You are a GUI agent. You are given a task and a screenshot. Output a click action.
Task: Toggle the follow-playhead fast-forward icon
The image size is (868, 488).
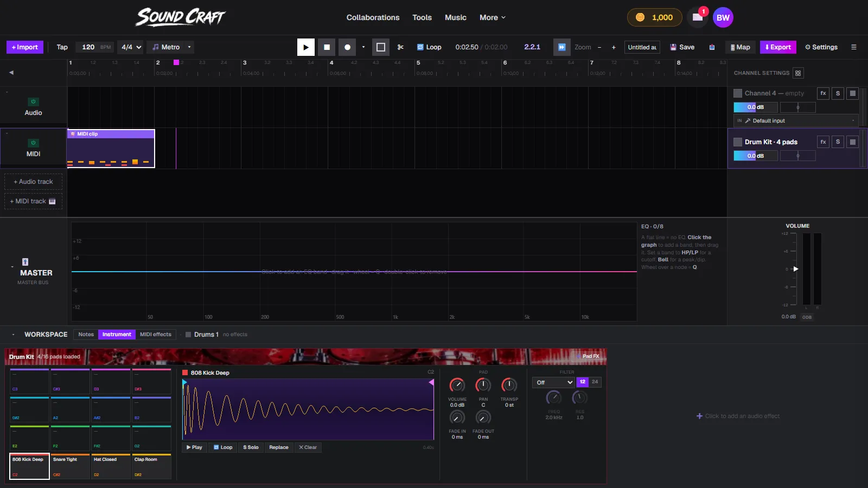pyautogui.click(x=562, y=47)
